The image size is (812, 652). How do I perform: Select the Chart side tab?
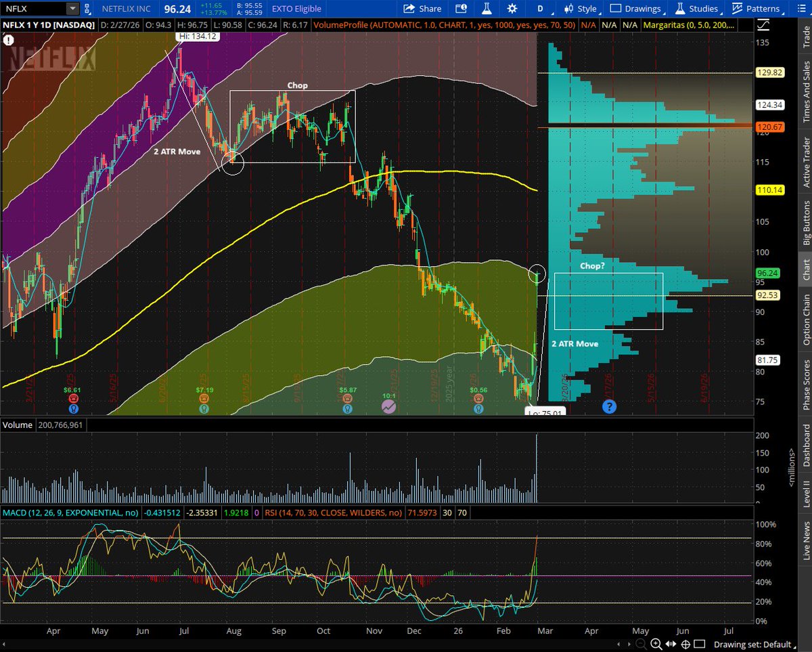click(x=805, y=269)
